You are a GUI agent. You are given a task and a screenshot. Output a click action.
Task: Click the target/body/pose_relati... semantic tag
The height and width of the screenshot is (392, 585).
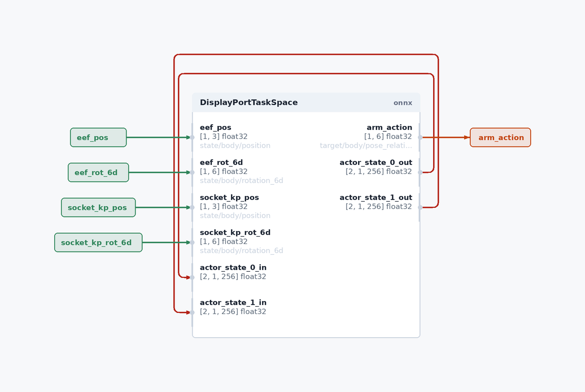(x=366, y=146)
